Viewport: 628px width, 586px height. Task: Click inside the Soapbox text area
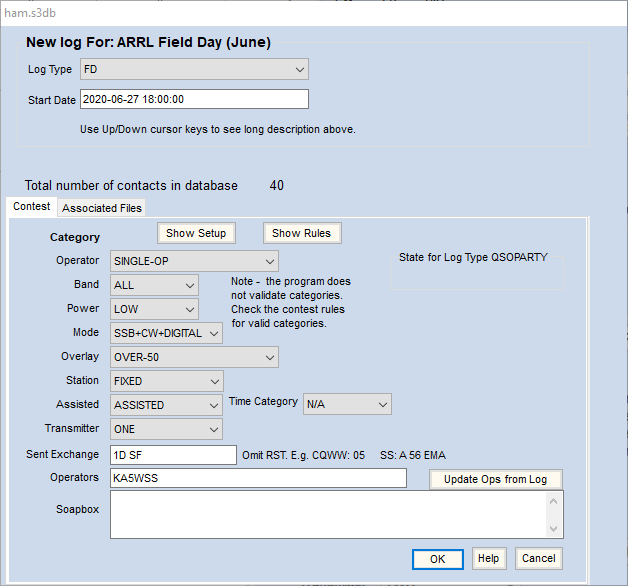click(x=328, y=515)
